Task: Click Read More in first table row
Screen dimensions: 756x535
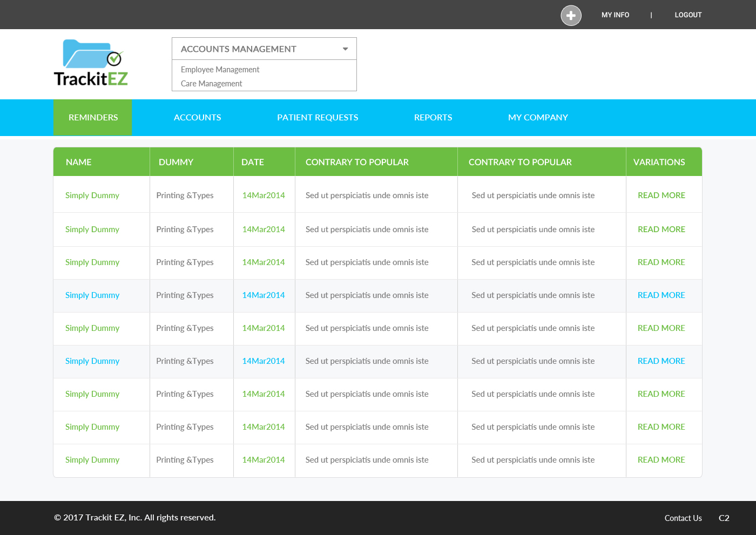Action: point(661,195)
